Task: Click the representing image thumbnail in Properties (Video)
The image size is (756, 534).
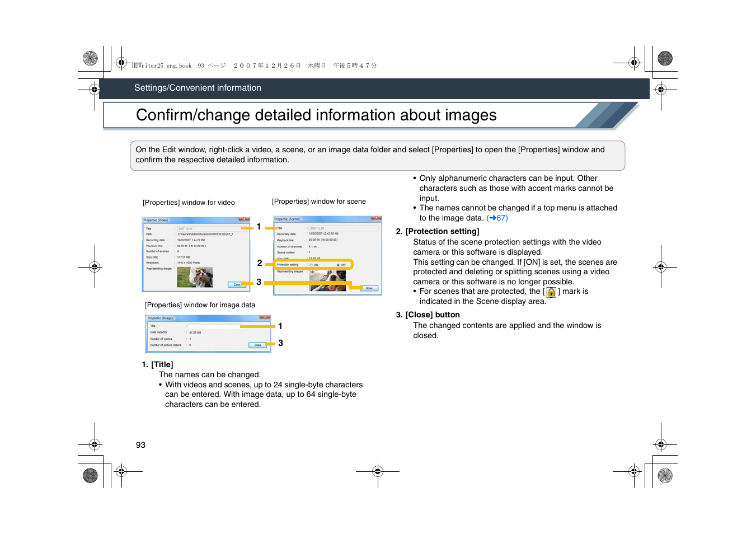Action: click(195, 277)
